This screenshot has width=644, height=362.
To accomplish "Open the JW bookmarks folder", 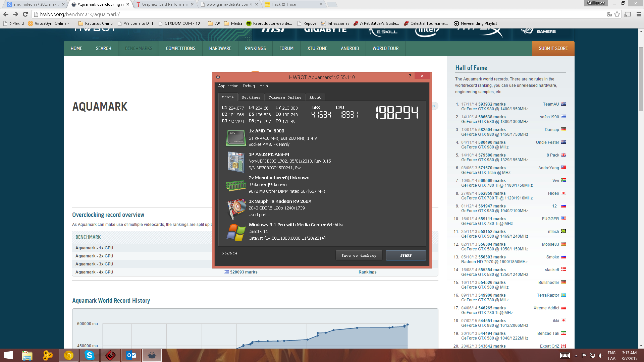I will (214, 23).
